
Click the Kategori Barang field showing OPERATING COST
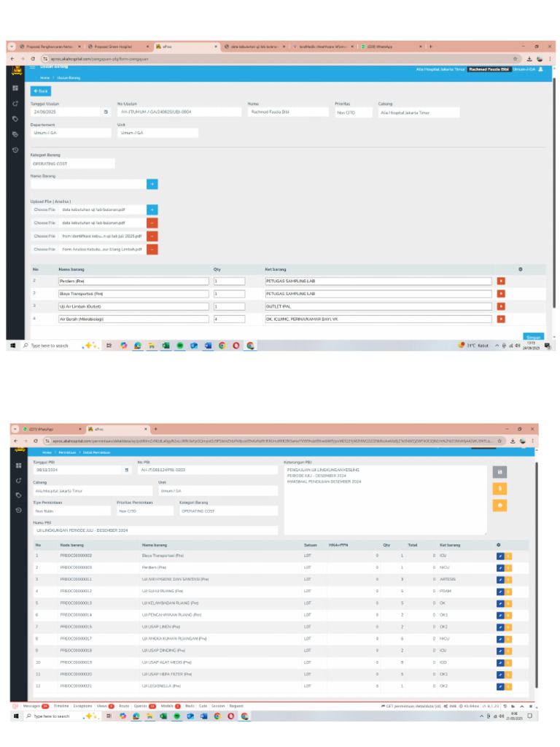(72, 163)
